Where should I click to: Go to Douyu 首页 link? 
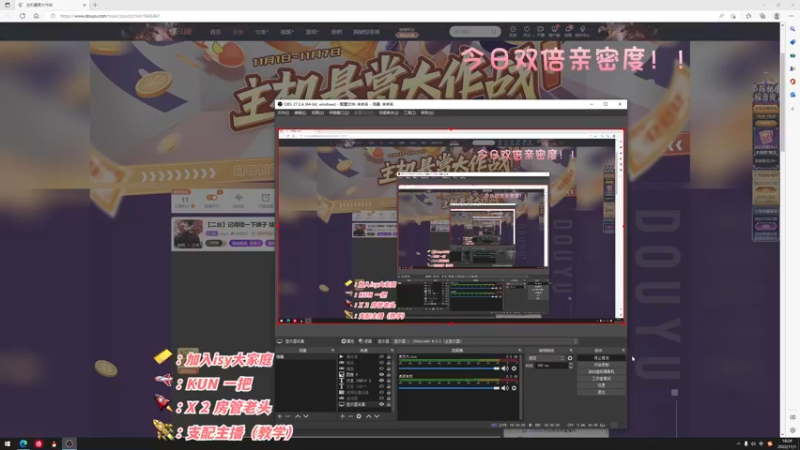(x=215, y=32)
